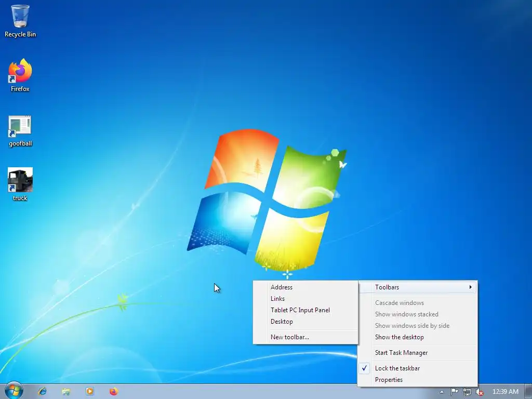Viewport: 532px width, 399px height.
Task: Select Start Task Manager menu item
Action: point(418,353)
